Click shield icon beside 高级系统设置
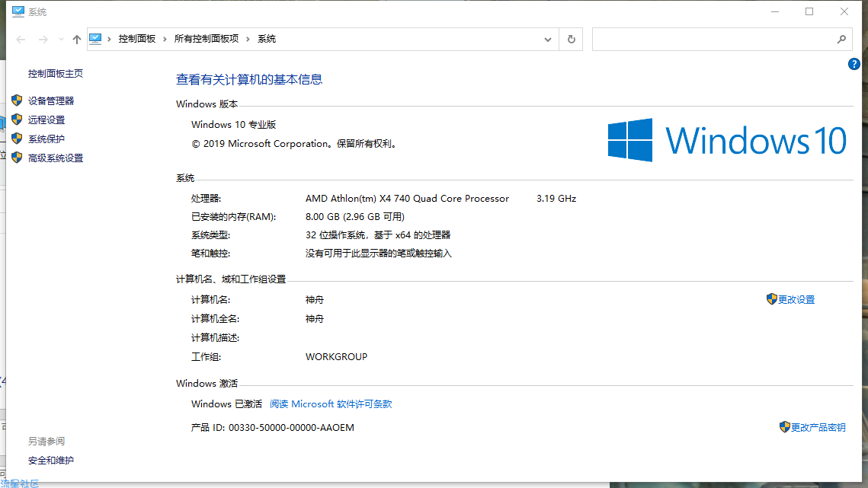The height and width of the screenshot is (488, 868). [18, 158]
